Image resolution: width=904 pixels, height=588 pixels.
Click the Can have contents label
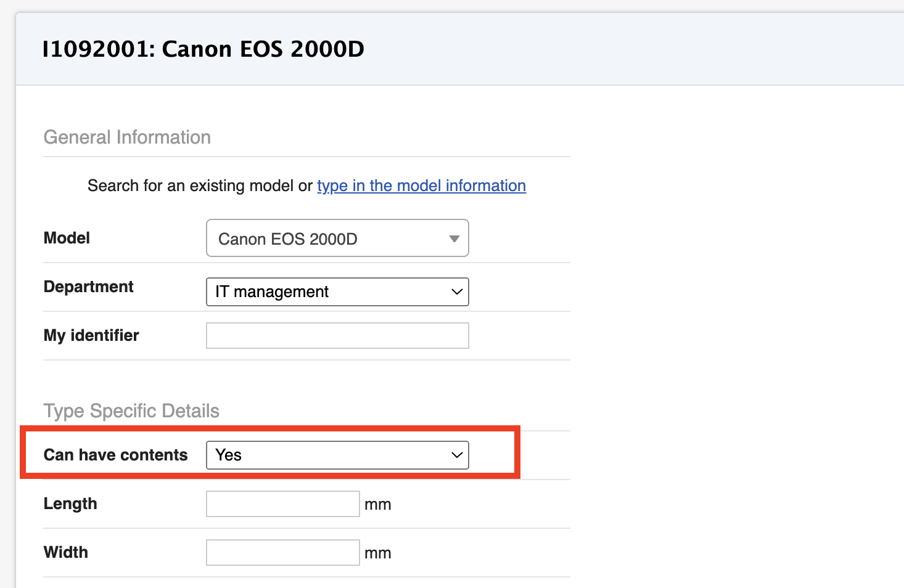click(115, 455)
